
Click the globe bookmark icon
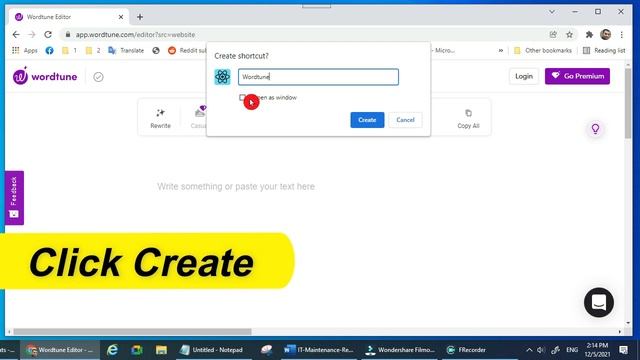click(x=156, y=50)
